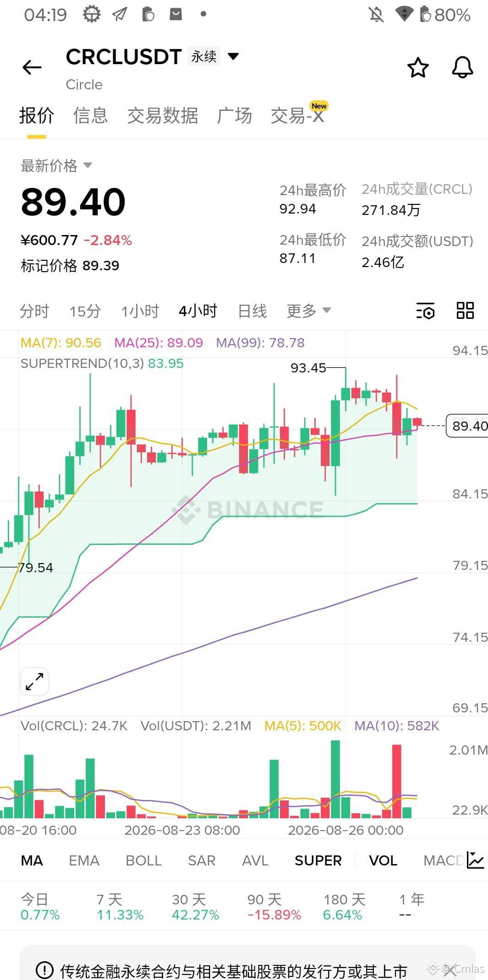Image resolution: width=488 pixels, height=980 pixels.
Task: Tap the 30天 42.27% performance stat
Action: point(196,907)
